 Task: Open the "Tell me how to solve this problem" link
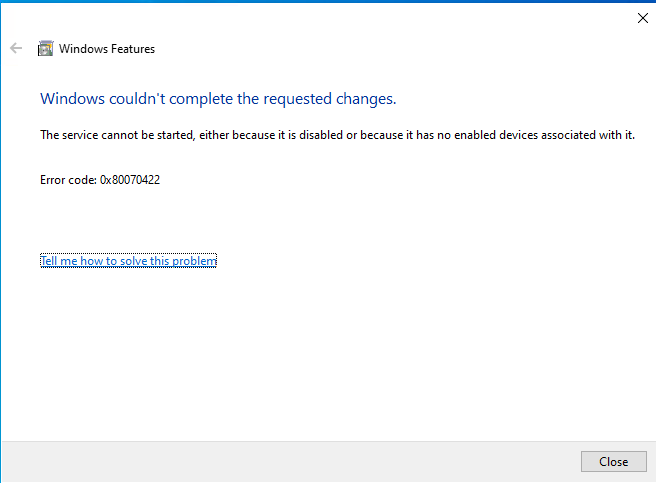[x=128, y=261]
